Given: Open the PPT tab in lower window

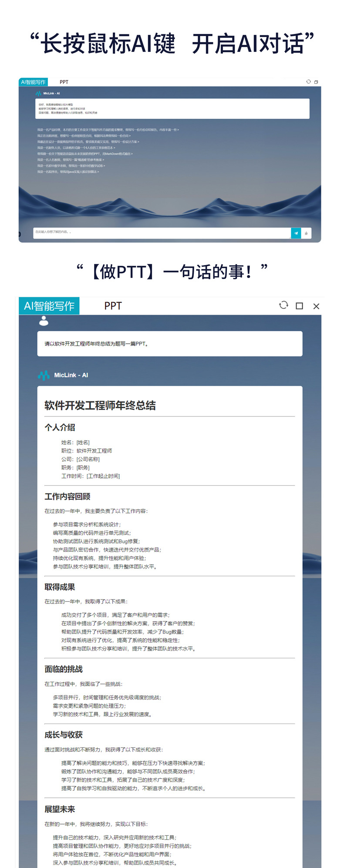Looking at the screenshot, I should 113,306.
